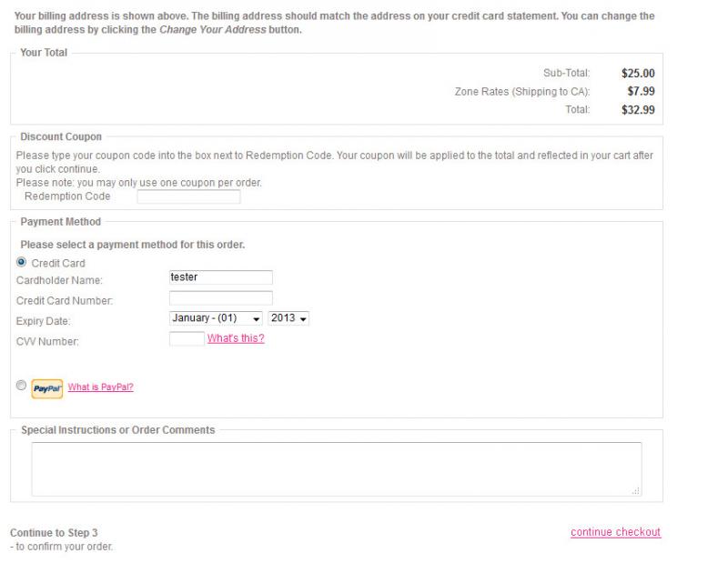Click the Discount Coupon section heading
The width and height of the screenshot is (728, 573).
click(61, 136)
